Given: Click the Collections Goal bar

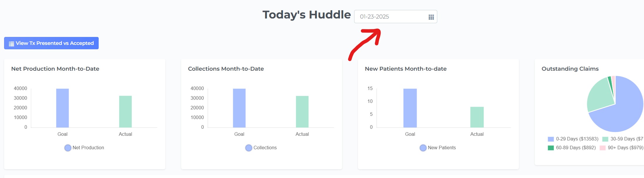Looking at the screenshot, I should coord(239,108).
